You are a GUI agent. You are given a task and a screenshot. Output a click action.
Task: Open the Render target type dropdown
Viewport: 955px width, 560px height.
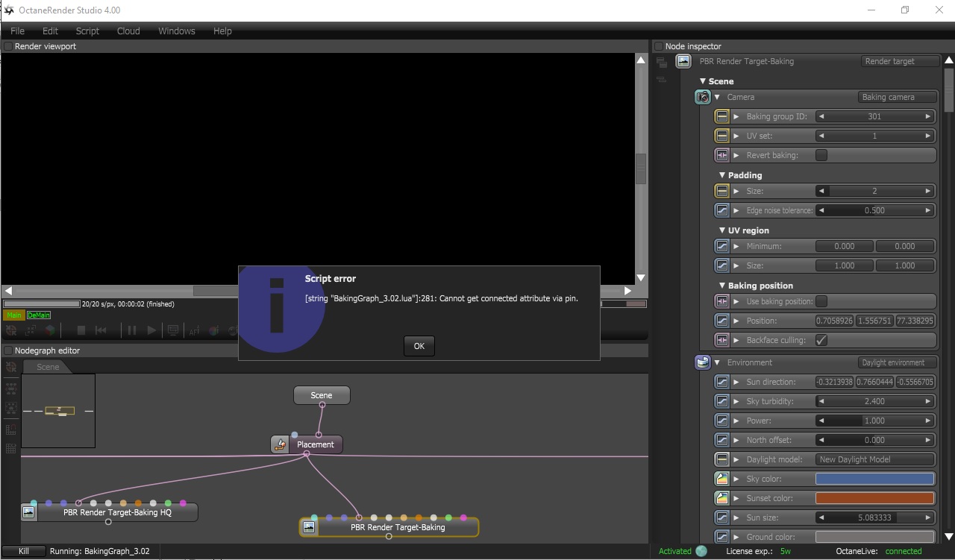click(899, 61)
